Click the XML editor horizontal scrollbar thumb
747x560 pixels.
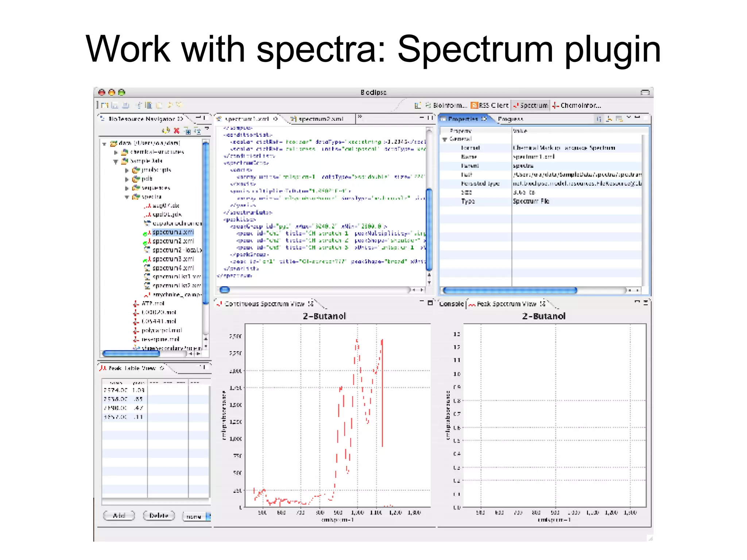coord(225,290)
